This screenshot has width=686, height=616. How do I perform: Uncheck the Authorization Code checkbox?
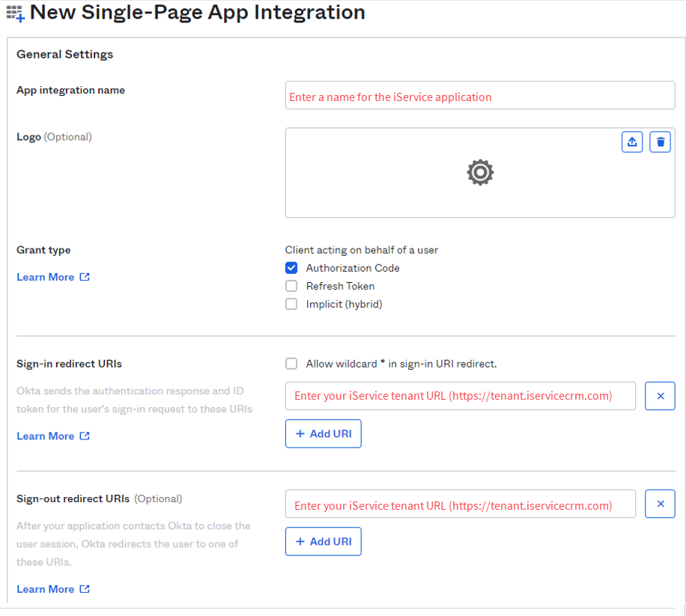(x=291, y=267)
